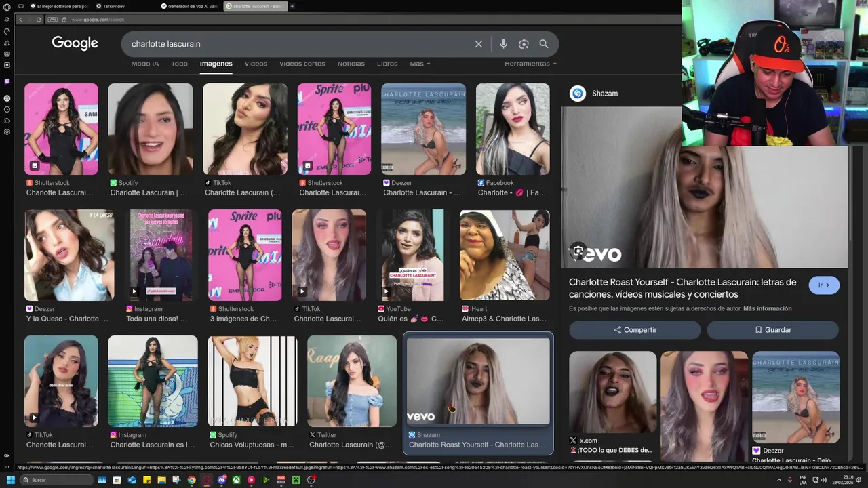Screen dimensions: 868x488
Task: Select the Libros search tab
Action: tap(387, 64)
